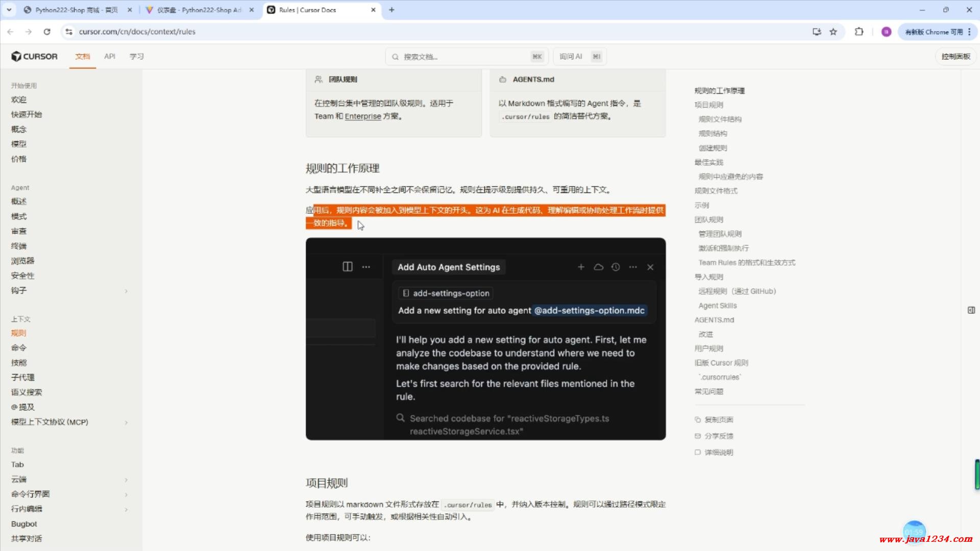Expand the 模型上下文协议 (MCP) section
Screen dimensions: 980x551
126,423
